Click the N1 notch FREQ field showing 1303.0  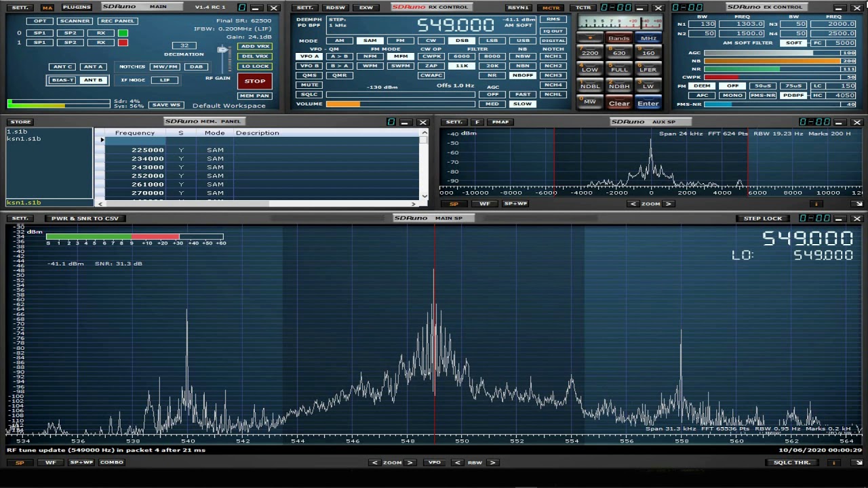[741, 24]
